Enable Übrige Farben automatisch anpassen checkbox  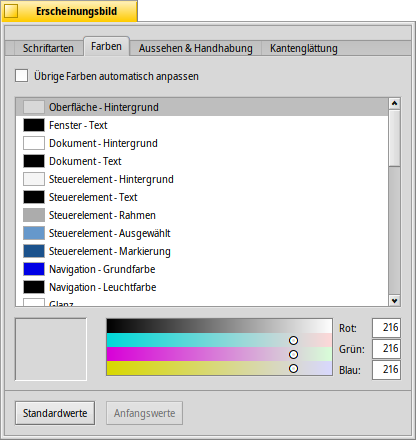click(21, 76)
